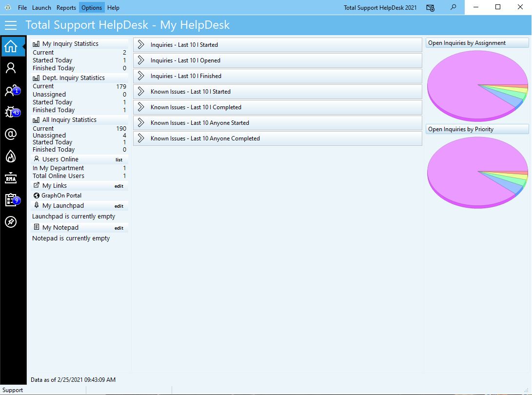Click the Dept. Inquiry Statistics Current value 179
Image resolution: width=532 pixels, height=395 pixels.
(121, 86)
